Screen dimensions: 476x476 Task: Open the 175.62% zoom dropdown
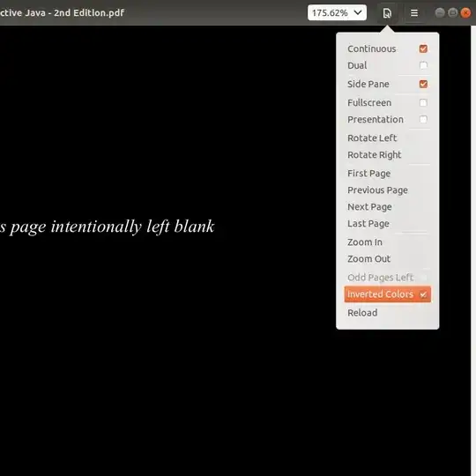click(337, 12)
